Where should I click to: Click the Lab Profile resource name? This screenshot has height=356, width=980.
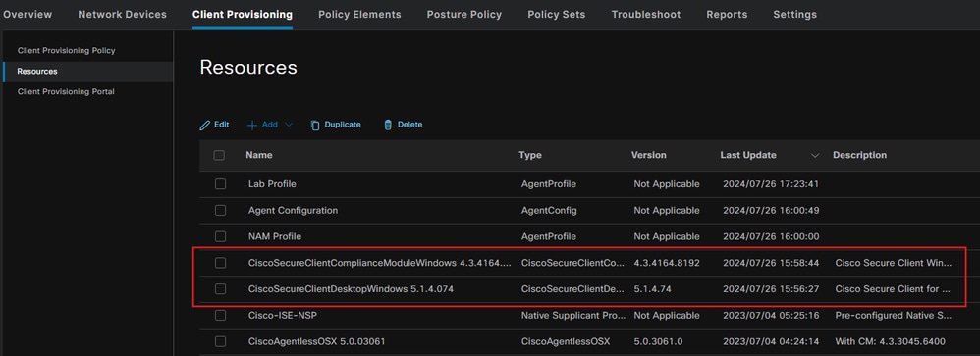(x=272, y=184)
